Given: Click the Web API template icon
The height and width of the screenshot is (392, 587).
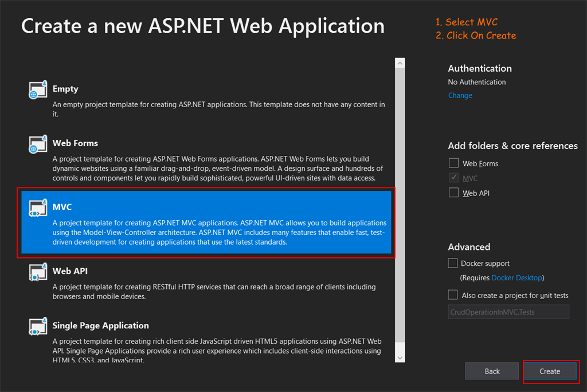Looking at the screenshot, I should 38,272.
